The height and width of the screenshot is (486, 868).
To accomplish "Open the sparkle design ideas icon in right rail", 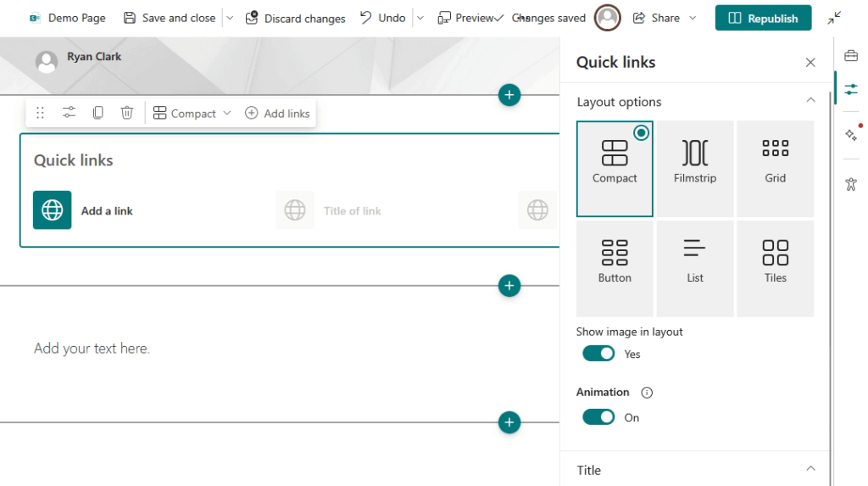I will (x=851, y=135).
